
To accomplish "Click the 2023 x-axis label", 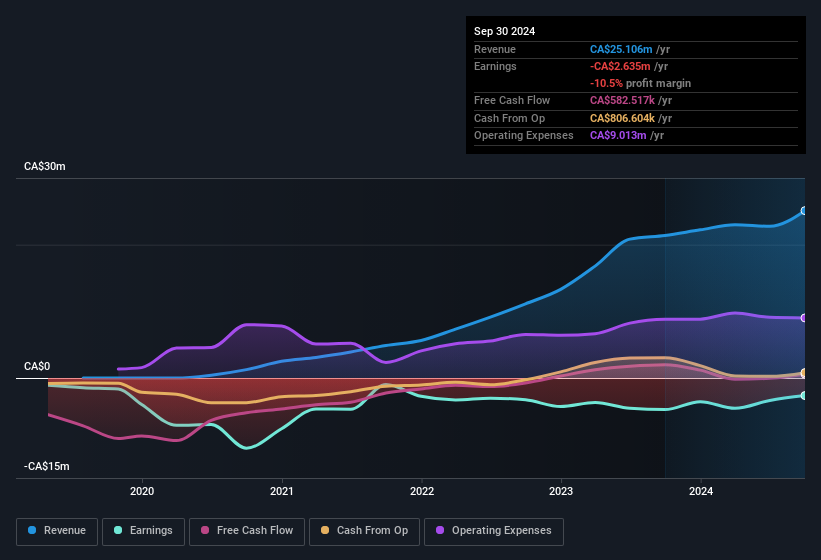I will pos(561,491).
